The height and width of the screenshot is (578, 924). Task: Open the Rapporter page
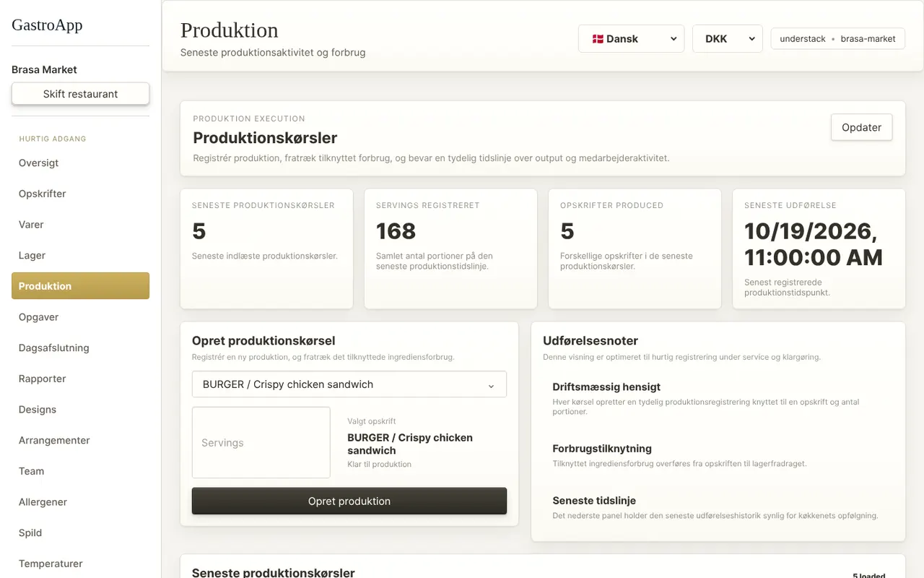pyautogui.click(x=80, y=379)
